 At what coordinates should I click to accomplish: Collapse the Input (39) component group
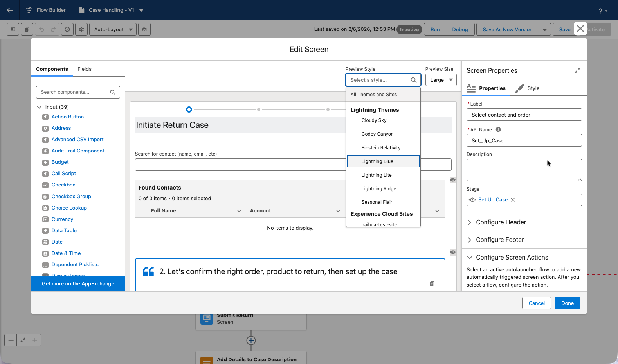pyautogui.click(x=39, y=107)
